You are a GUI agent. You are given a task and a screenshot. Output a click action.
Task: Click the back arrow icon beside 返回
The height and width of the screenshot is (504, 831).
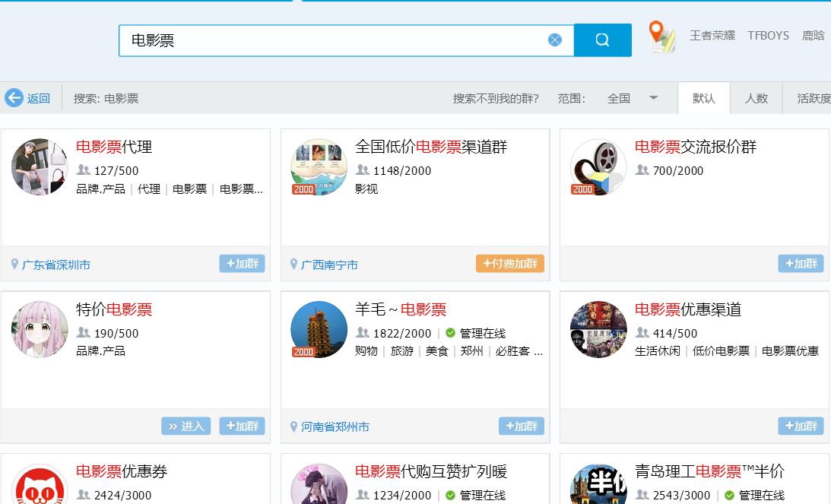pyautogui.click(x=14, y=97)
